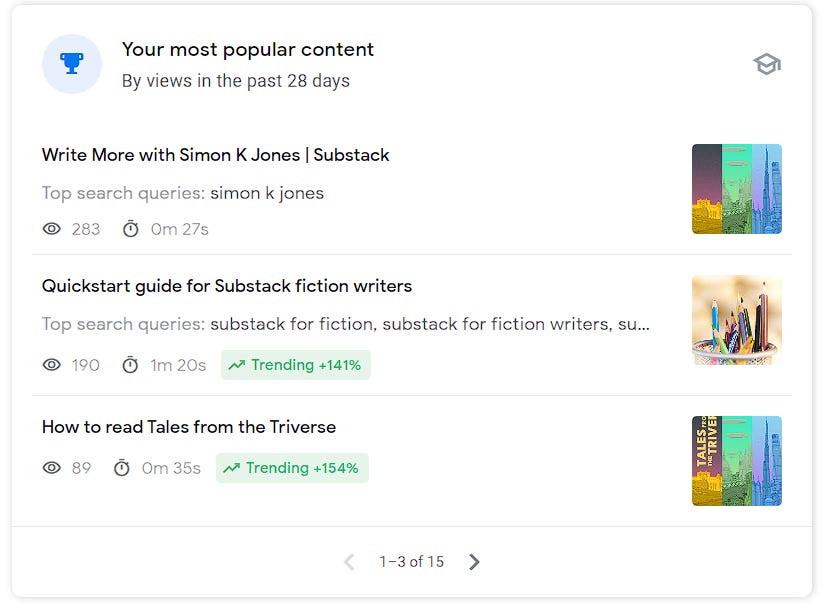
Task: Open Quickstart guide for Substack fiction writers
Action: tap(226, 286)
